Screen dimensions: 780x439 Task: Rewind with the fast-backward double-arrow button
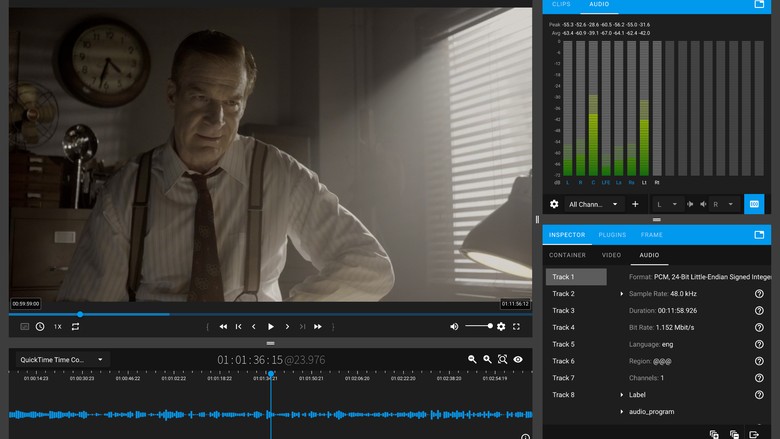point(223,327)
